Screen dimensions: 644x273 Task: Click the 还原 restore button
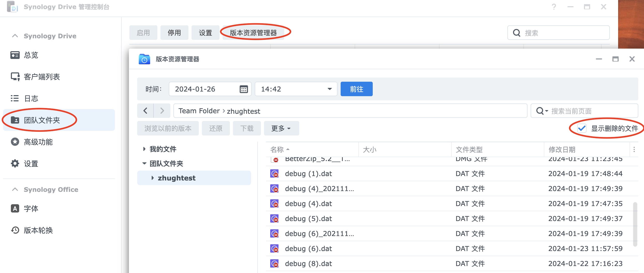(216, 128)
